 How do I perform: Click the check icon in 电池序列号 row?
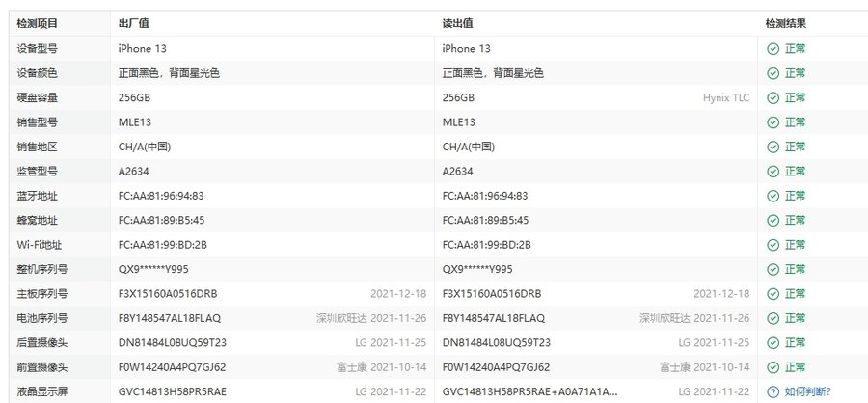pos(773,318)
